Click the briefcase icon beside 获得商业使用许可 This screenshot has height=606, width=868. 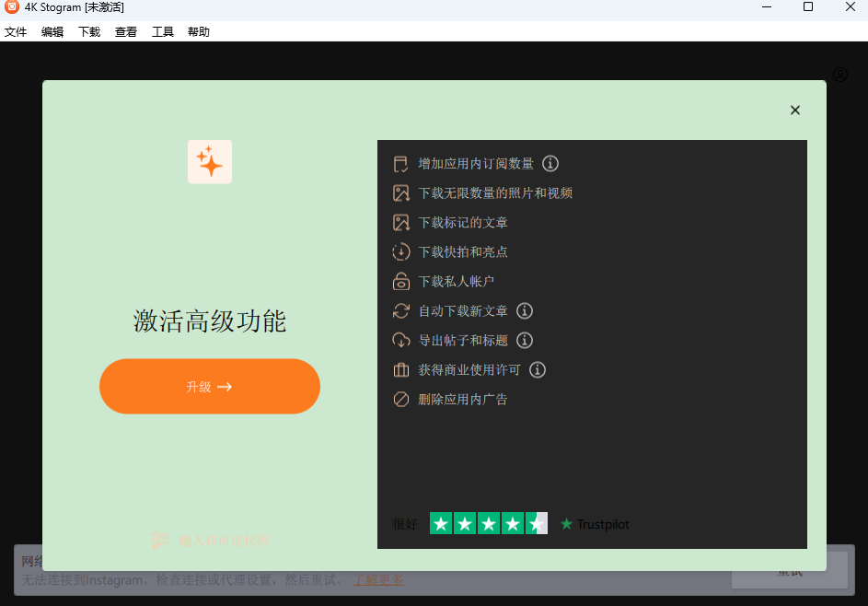pos(400,369)
